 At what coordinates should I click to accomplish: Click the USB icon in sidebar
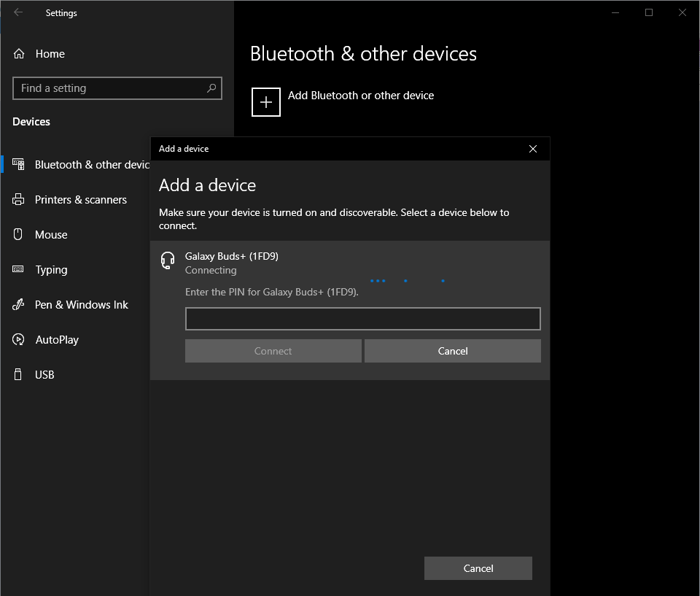click(x=19, y=375)
